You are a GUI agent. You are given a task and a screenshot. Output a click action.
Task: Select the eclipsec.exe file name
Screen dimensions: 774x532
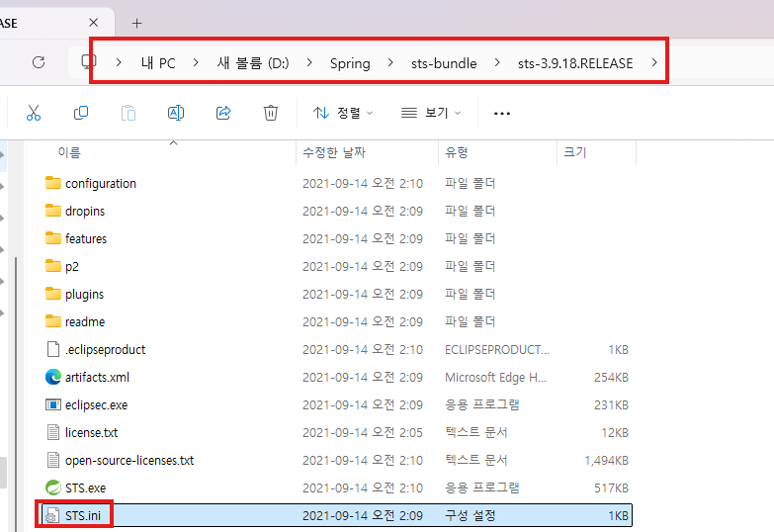[96, 405]
